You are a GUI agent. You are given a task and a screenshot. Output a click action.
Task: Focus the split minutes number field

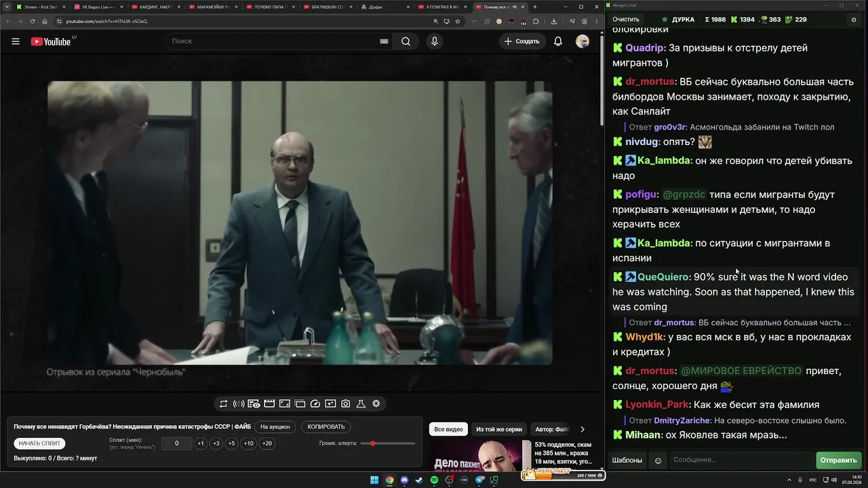tap(177, 443)
